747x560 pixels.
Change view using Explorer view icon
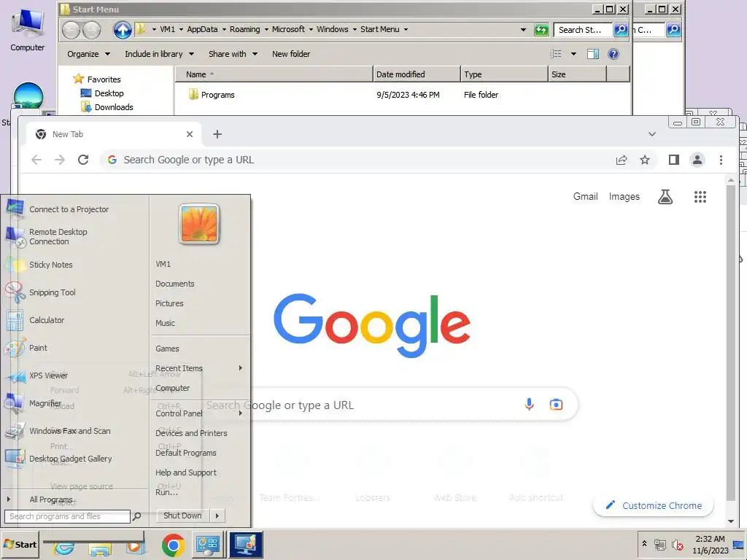[555, 54]
